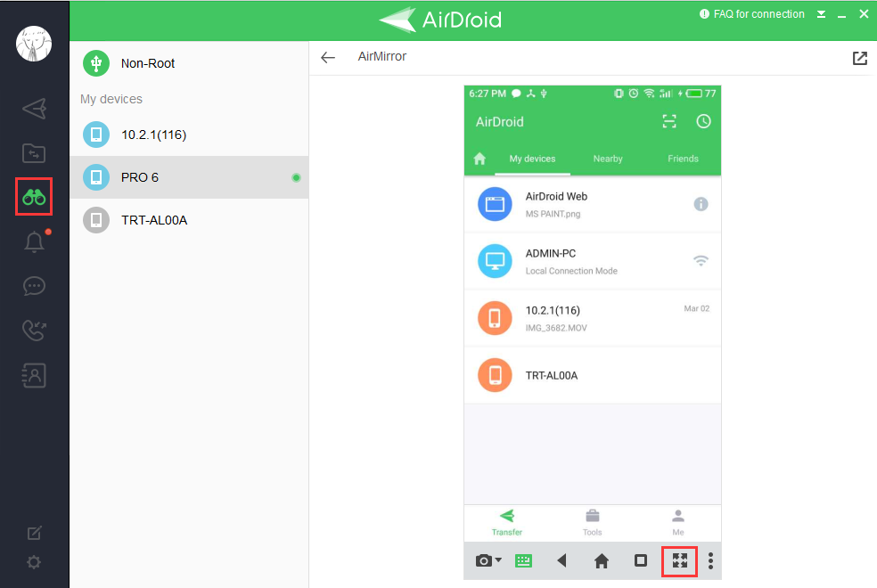Click the Non-Root label
This screenshot has height=588, width=877.
click(x=148, y=63)
